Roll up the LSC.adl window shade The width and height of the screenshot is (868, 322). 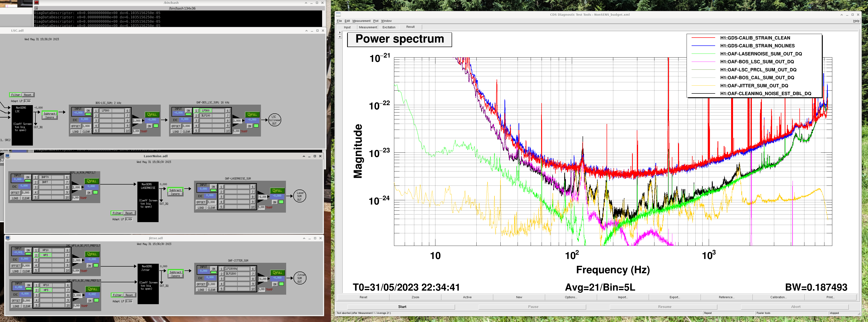pos(306,31)
